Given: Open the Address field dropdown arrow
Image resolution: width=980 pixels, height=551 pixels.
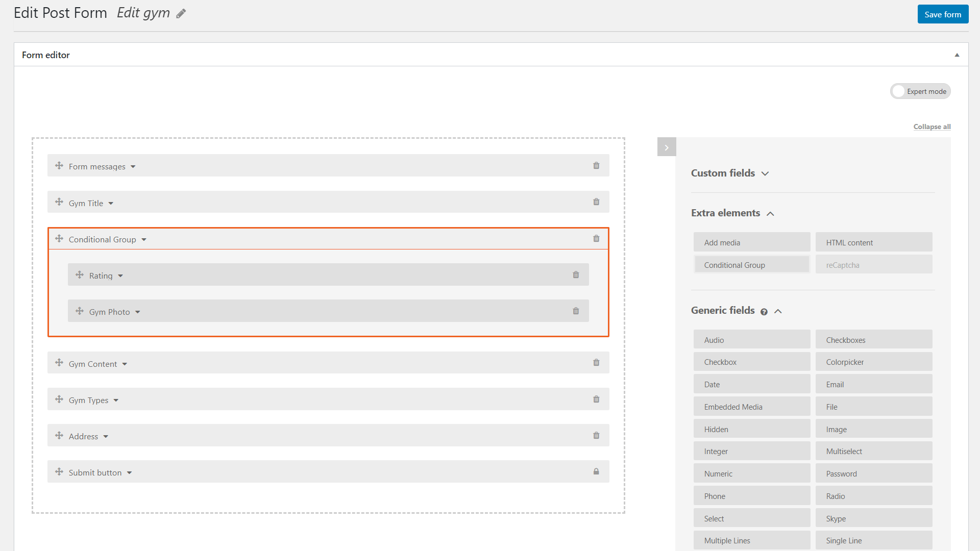Looking at the screenshot, I should tap(106, 437).
